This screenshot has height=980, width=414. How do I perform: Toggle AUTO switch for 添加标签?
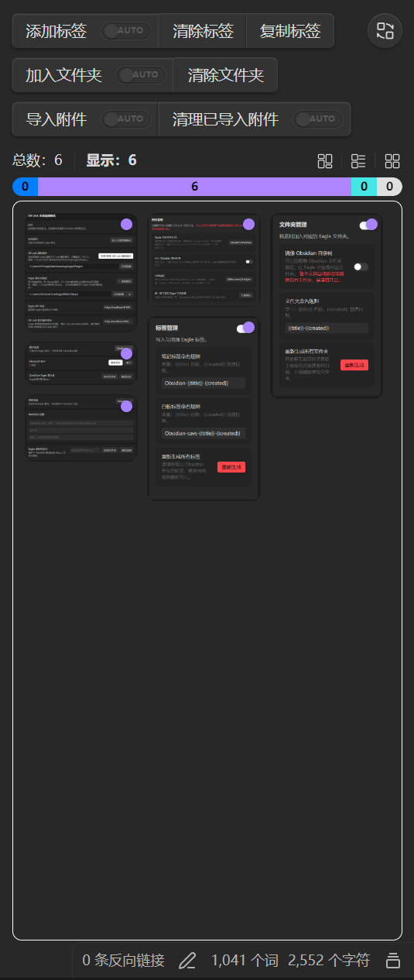pyautogui.click(x=125, y=31)
